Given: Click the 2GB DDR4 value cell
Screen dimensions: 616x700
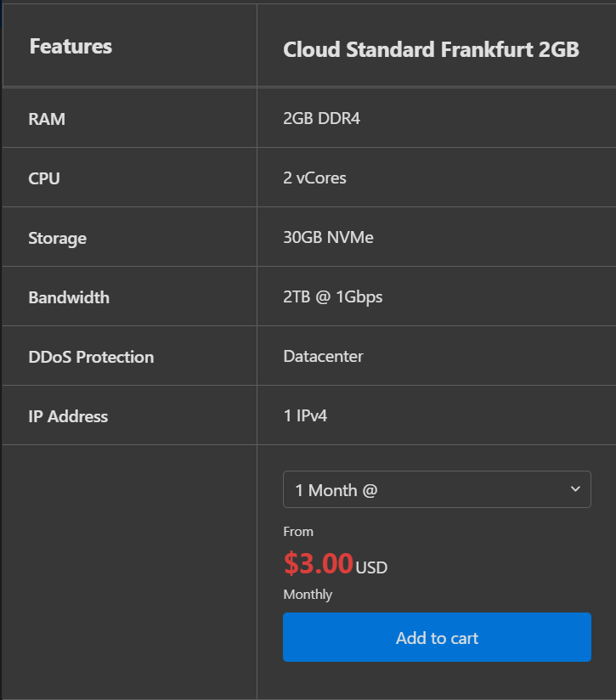Looking at the screenshot, I should (x=321, y=118).
